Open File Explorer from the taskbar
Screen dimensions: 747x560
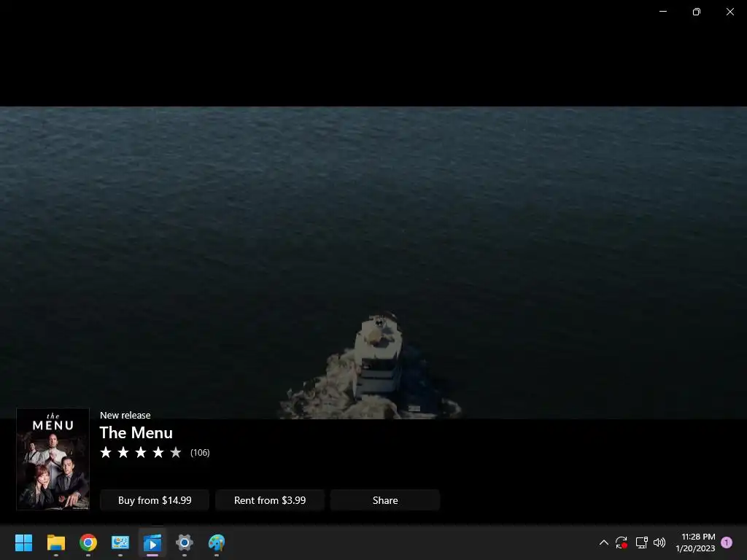[55, 542]
